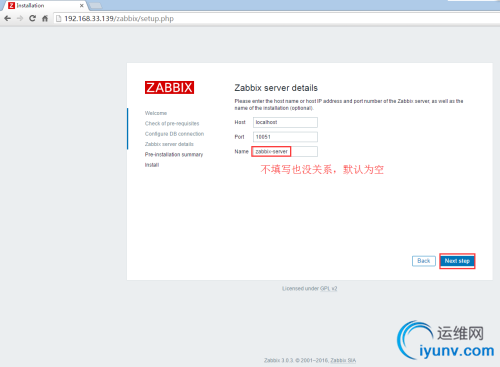Viewport: 500px width, 367px height.
Task: Select Welcome step in sidebar
Action: pyautogui.click(x=156, y=113)
